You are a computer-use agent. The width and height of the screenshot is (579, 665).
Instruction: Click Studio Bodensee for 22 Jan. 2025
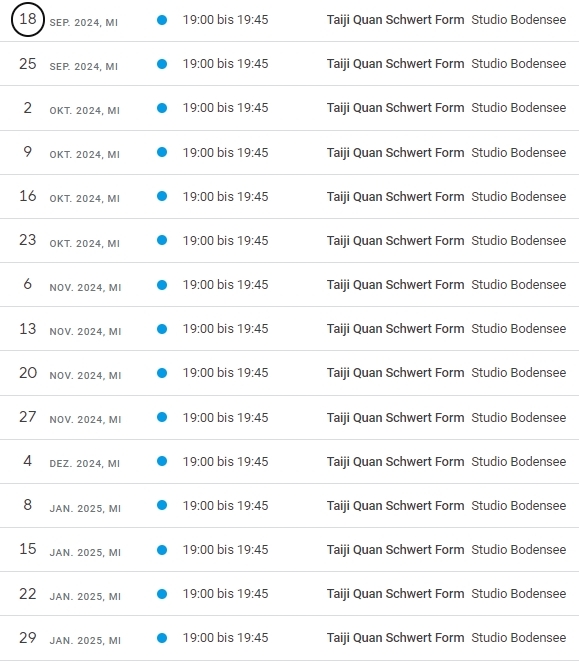coord(518,594)
